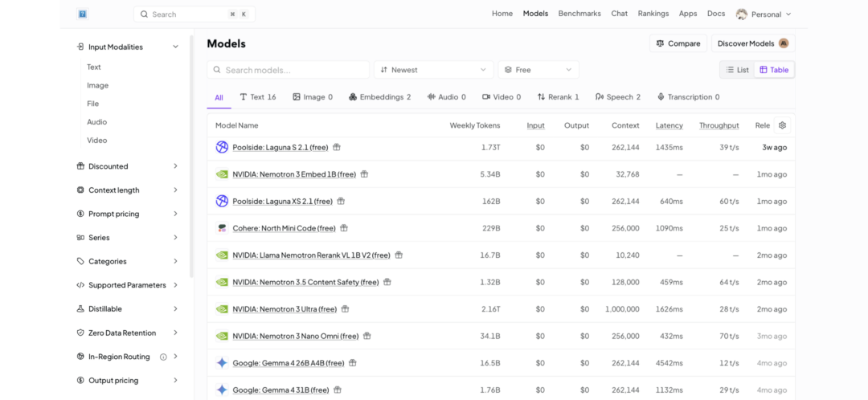Click the gift icon next to Nemotron 3 Embed 1B
The width and height of the screenshot is (868, 400).
tap(364, 174)
